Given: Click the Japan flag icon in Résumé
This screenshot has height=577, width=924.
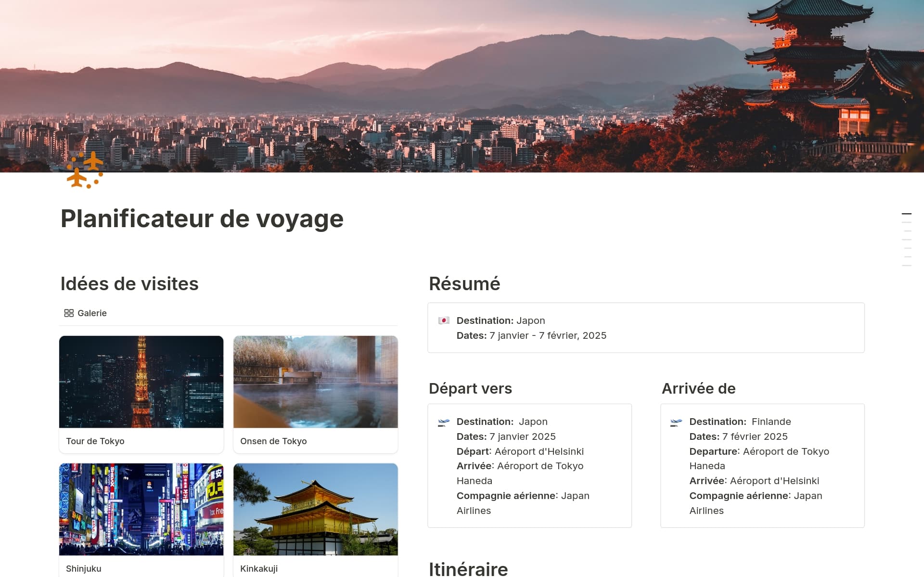Looking at the screenshot, I should 443,321.
